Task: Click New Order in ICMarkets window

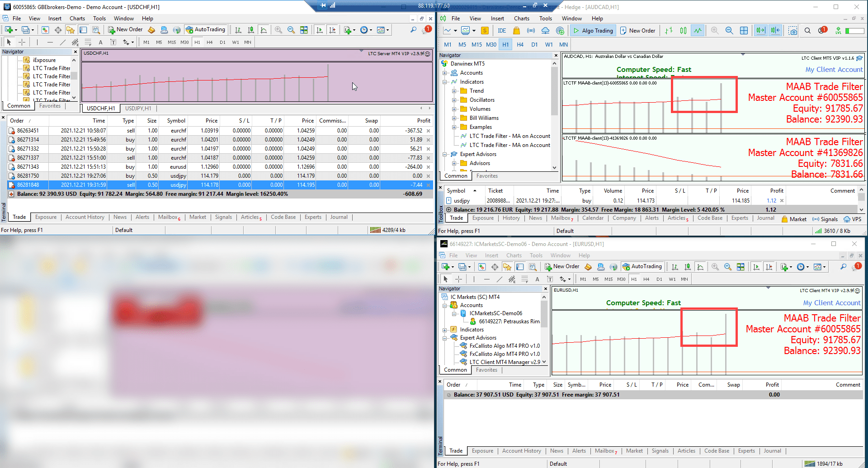Action: (562, 267)
